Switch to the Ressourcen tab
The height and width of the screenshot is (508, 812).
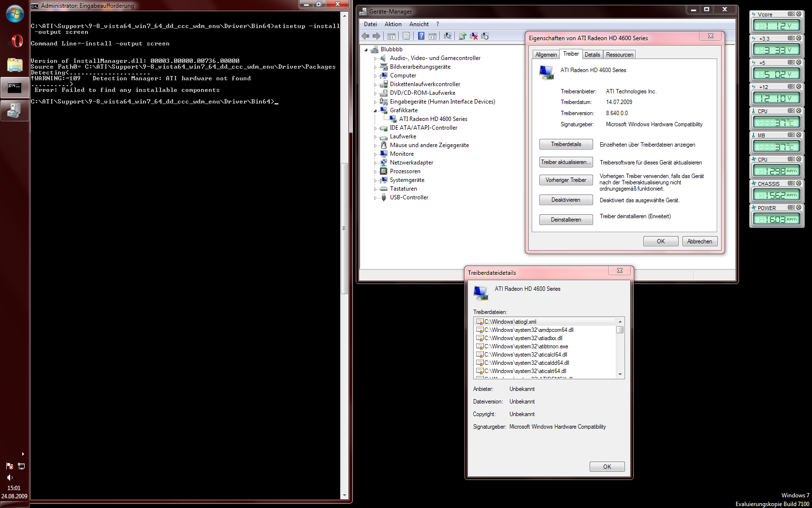coord(619,55)
